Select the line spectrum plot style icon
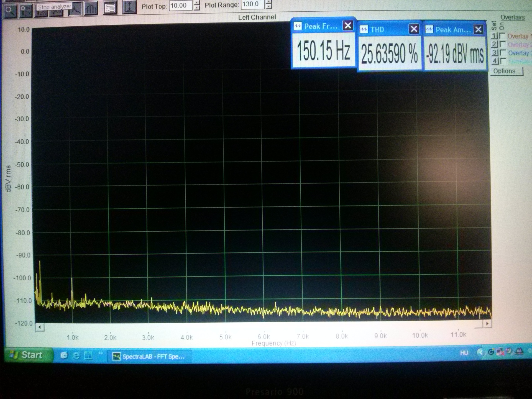The height and width of the screenshot is (399, 532). coord(75,9)
